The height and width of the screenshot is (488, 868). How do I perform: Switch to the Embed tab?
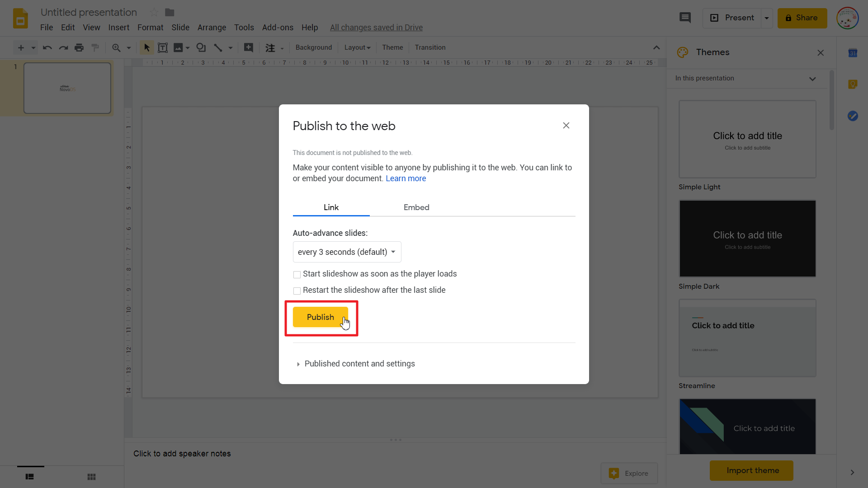click(416, 207)
